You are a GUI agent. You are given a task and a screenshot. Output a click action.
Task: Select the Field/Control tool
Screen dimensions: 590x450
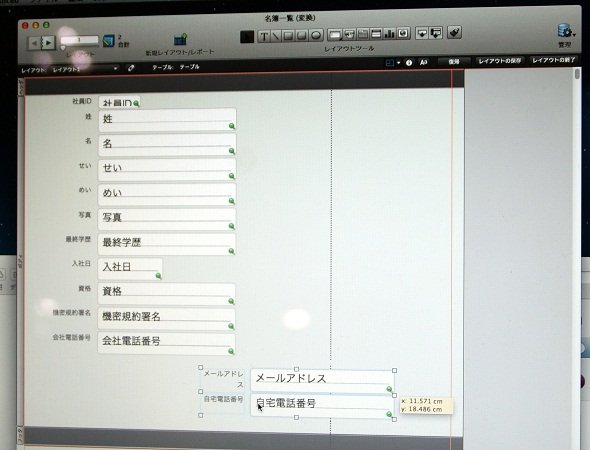coord(335,35)
